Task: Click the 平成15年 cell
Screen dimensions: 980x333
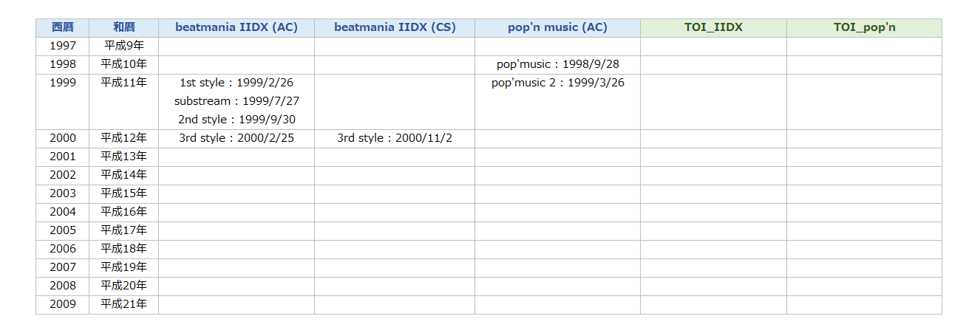Action: (x=124, y=194)
